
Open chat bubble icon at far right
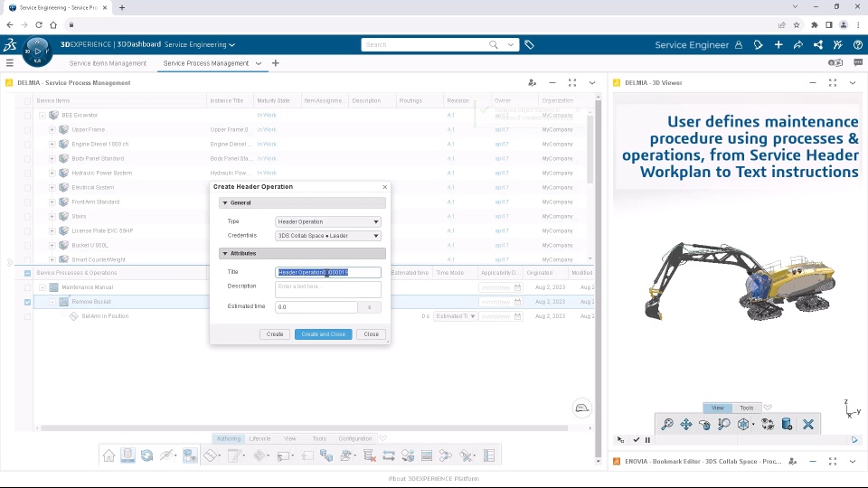point(858,63)
